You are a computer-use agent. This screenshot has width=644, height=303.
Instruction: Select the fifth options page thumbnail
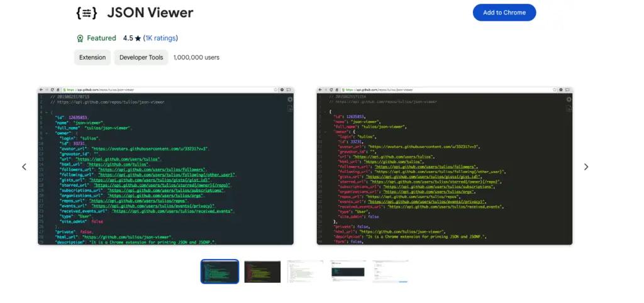(391, 272)
